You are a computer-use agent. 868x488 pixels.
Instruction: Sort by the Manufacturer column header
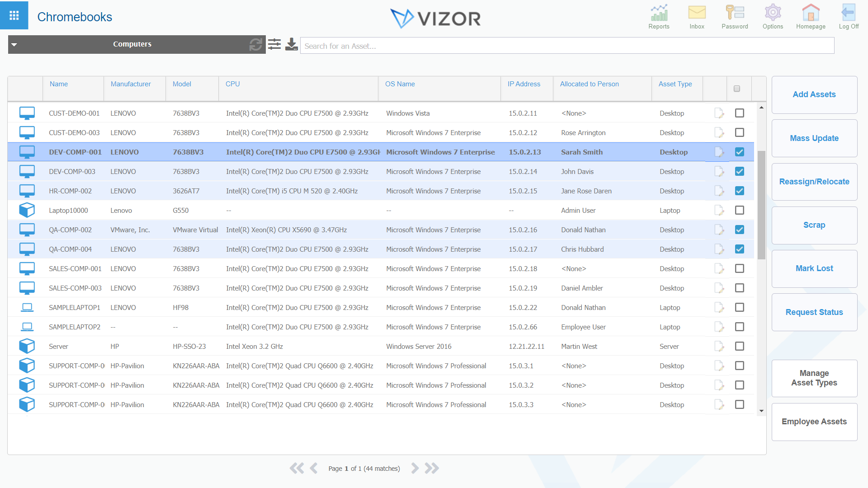130,84
